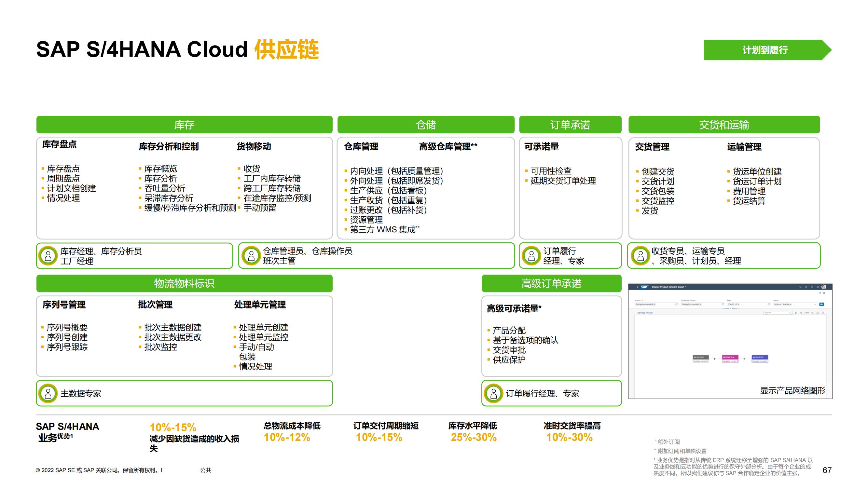Click the 计划到履行 arrow banner
The height and width of the screenshot is (488, 868).
pyautogui.click(x=767, y=50)
